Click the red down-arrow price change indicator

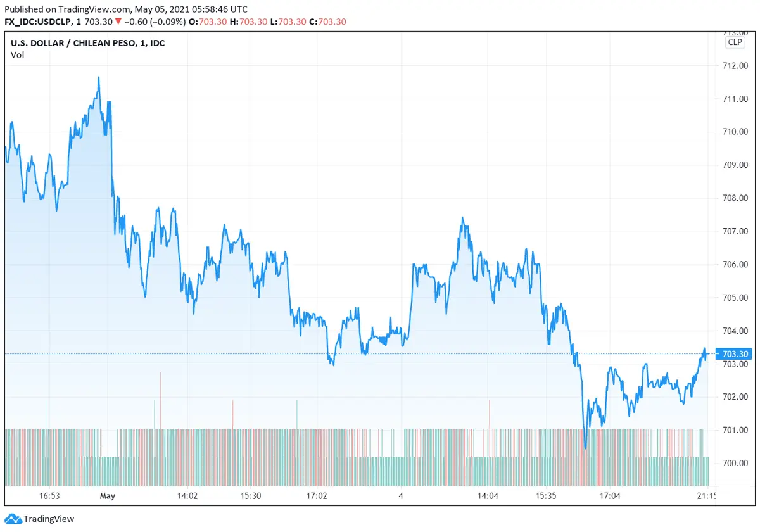118,22
